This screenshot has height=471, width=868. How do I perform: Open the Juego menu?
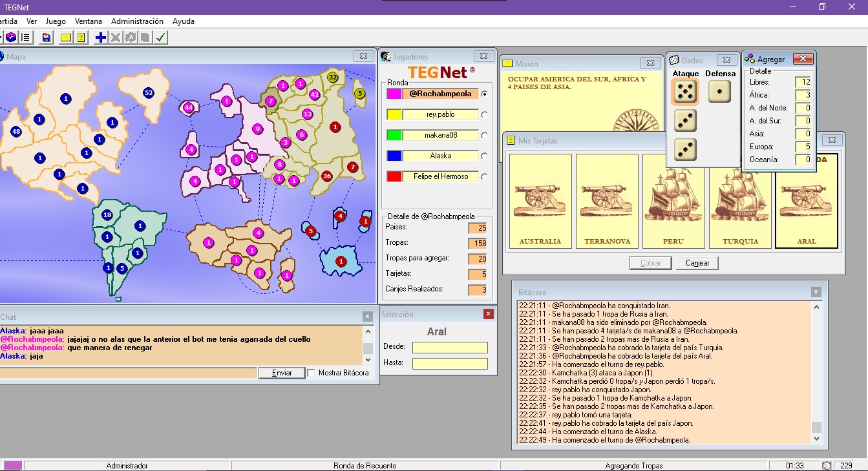pos(56,21)
